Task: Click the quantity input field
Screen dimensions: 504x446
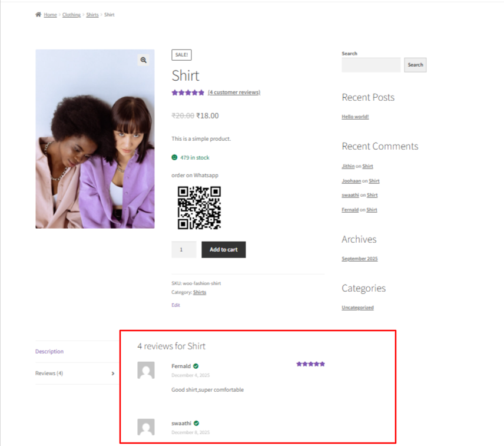Action: coord(183,249)
